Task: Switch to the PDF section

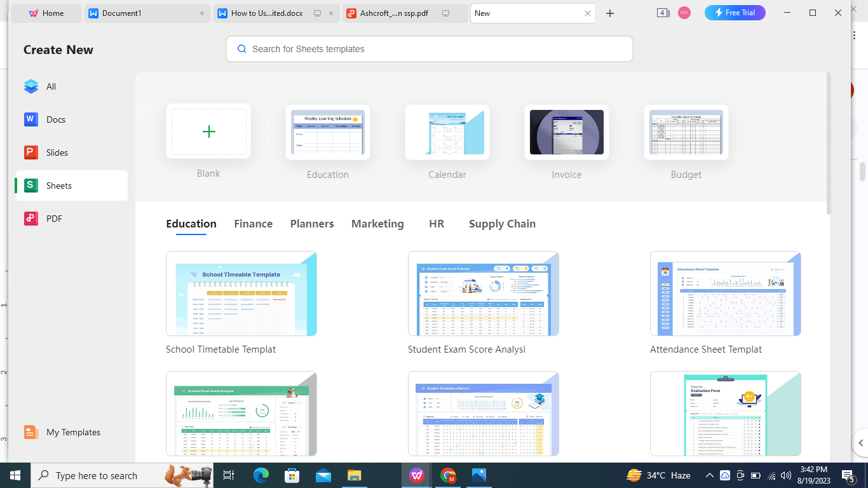Action: pos(53,219)
